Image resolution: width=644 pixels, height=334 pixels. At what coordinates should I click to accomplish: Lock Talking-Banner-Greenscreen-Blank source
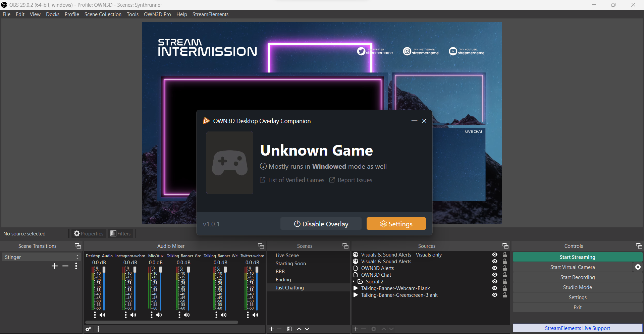[505, 295]
